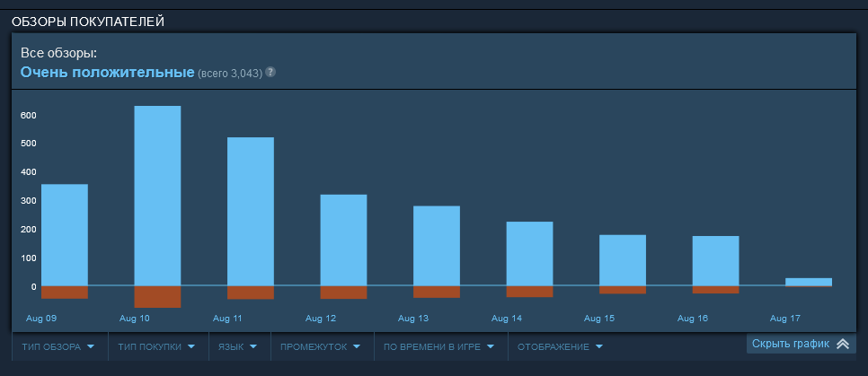Viewport: 868px width, 376px height.
Task: Open the ТИП ПОКУПКИ dropdown
Action: pyautogui.click(x=156, y=346)
